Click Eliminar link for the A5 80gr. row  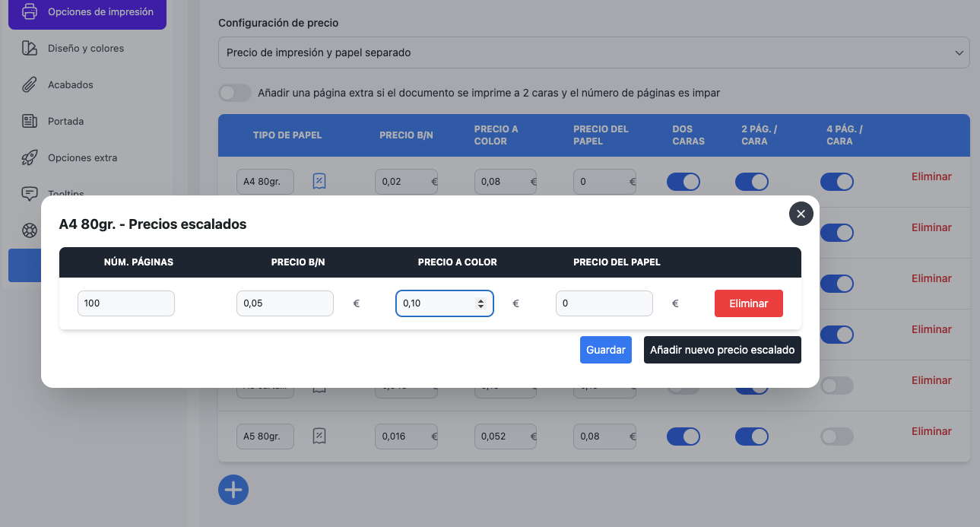(x=931, y=431)
